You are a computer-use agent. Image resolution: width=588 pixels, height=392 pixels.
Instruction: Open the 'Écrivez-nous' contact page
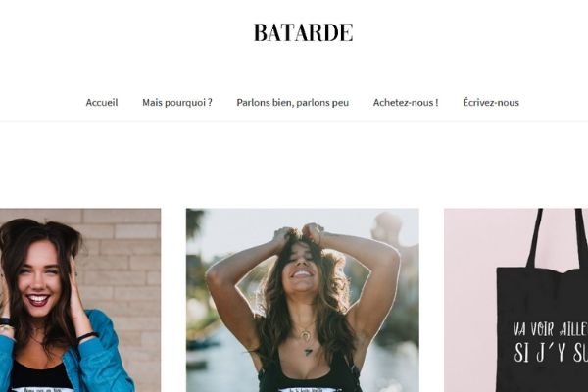(x=491, y=102)
